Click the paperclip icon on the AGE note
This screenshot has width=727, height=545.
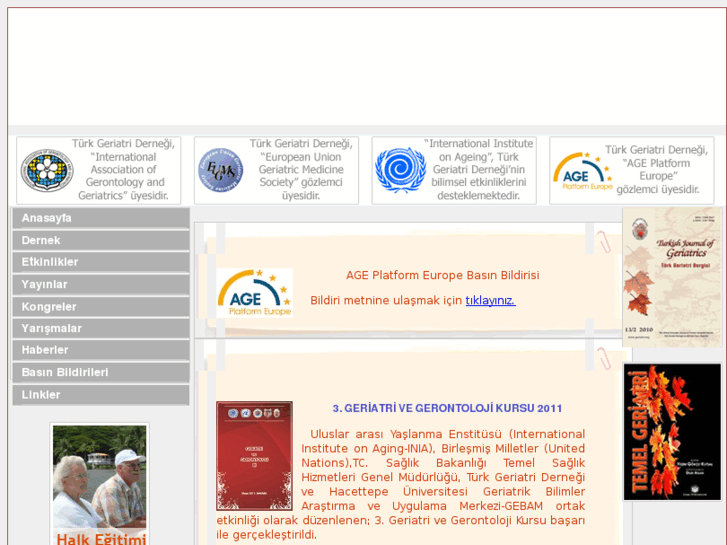(x=604, y=242)
